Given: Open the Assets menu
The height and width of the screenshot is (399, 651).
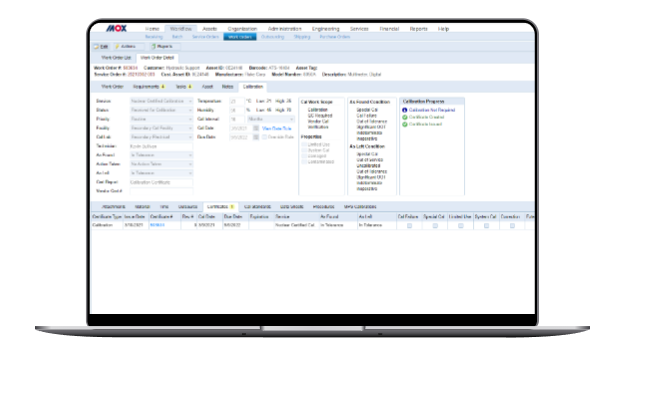Looking at the screenshot, I should 210,29.
